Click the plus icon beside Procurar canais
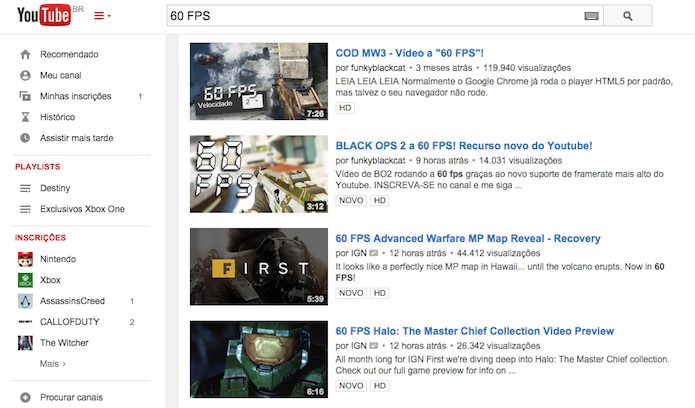Viewport: 695px width, 408px height. (x=25, y=397)
